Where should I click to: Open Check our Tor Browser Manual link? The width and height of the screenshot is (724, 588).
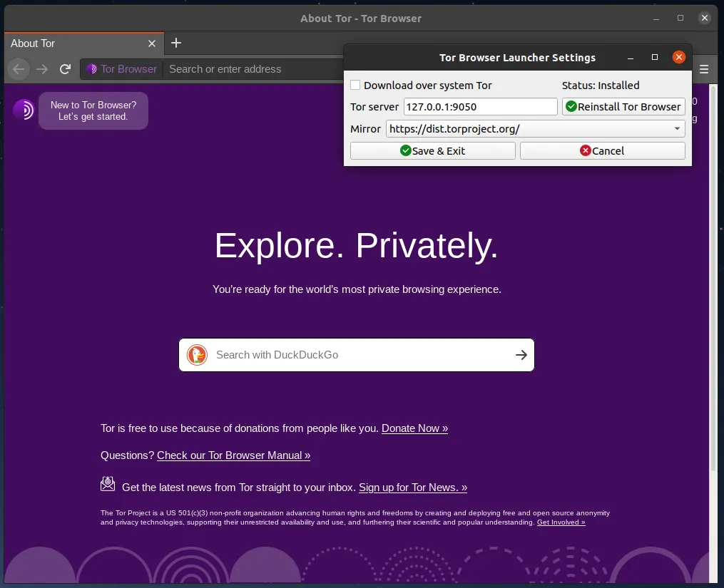pyautogui.click(x=233, y=455)
